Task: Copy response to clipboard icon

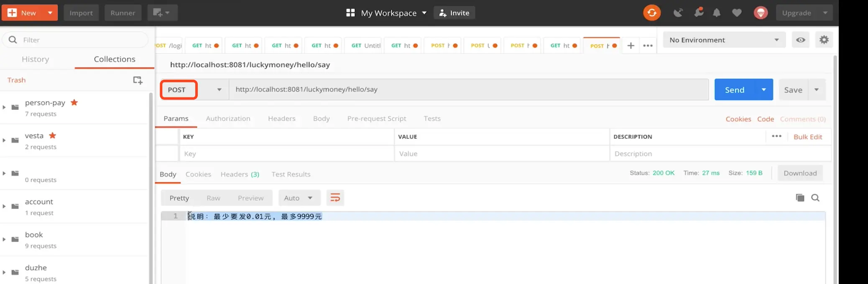Action: tap(800, 198)
